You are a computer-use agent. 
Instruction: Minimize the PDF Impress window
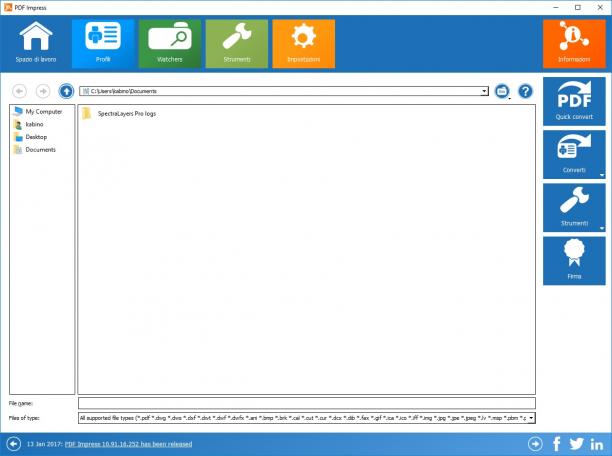point(556,7)
